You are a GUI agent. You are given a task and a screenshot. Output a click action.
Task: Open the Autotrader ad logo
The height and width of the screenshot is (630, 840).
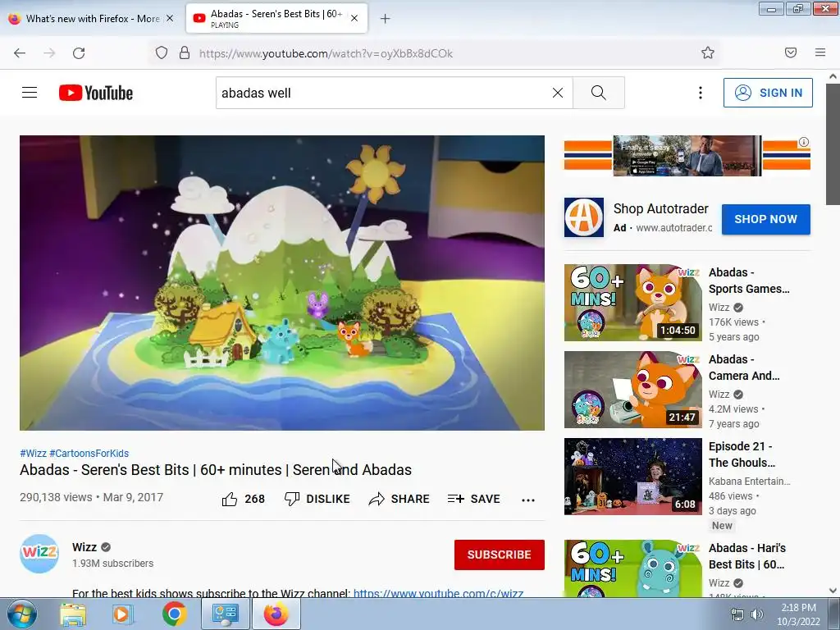584,217
